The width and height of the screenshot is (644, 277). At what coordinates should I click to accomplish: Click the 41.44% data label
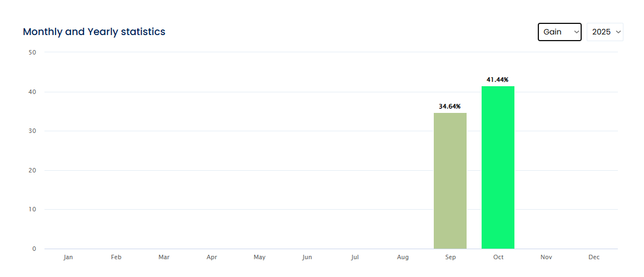498,80
